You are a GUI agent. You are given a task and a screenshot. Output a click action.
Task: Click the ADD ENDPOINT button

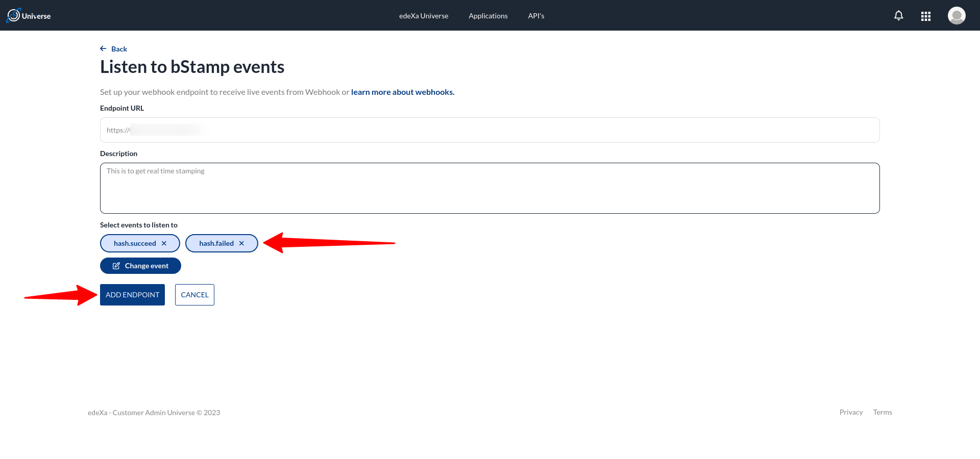[132, 295]
